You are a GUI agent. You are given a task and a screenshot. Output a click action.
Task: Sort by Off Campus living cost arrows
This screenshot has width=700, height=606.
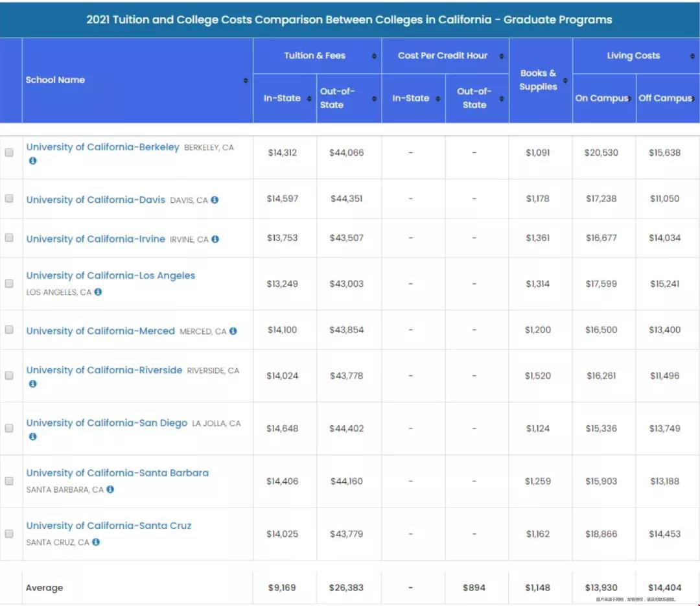693,99
